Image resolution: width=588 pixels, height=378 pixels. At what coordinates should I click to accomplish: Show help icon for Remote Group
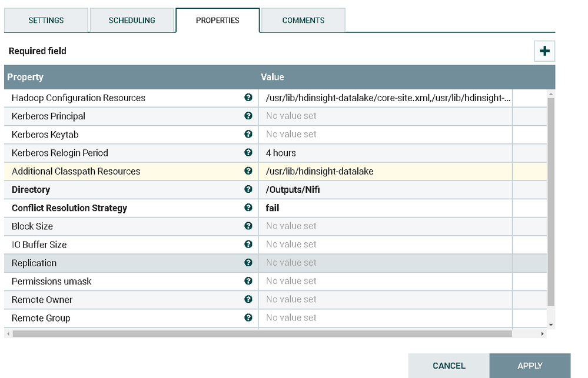point(248,317)
